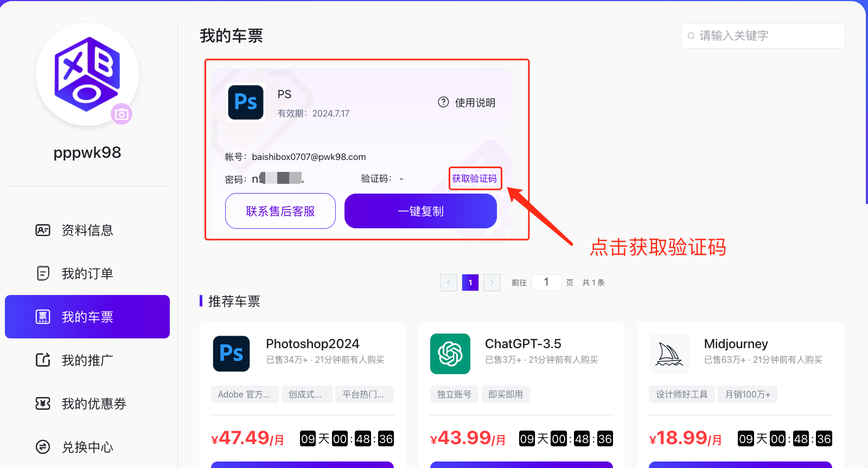Click the 一键复制 button
The height and width of the screenshot is (468, 868).
(420, 211)
